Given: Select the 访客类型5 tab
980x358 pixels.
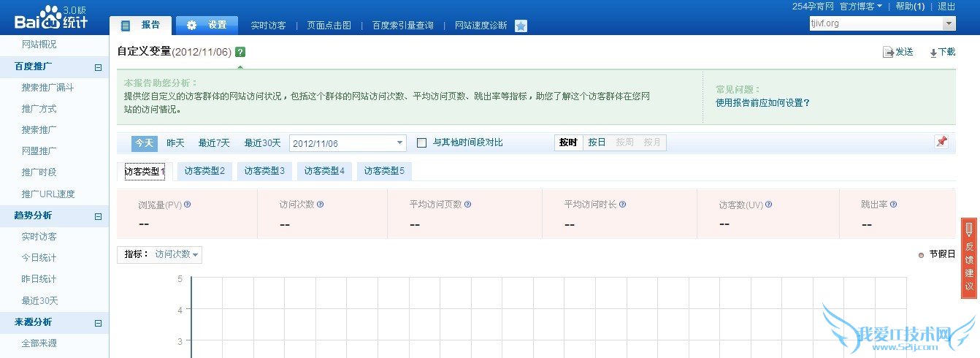Looking at the screenshot, I should 384,172.
